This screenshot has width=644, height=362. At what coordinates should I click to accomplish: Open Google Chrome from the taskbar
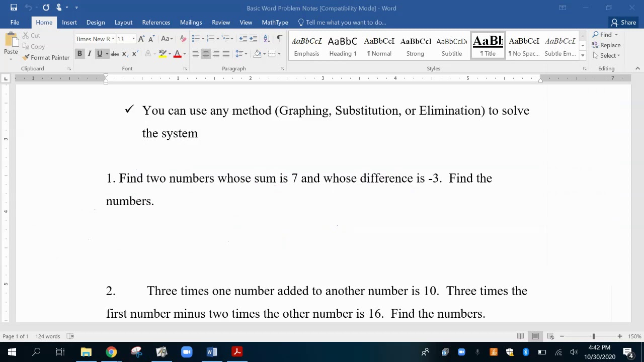tap(111, 352)
